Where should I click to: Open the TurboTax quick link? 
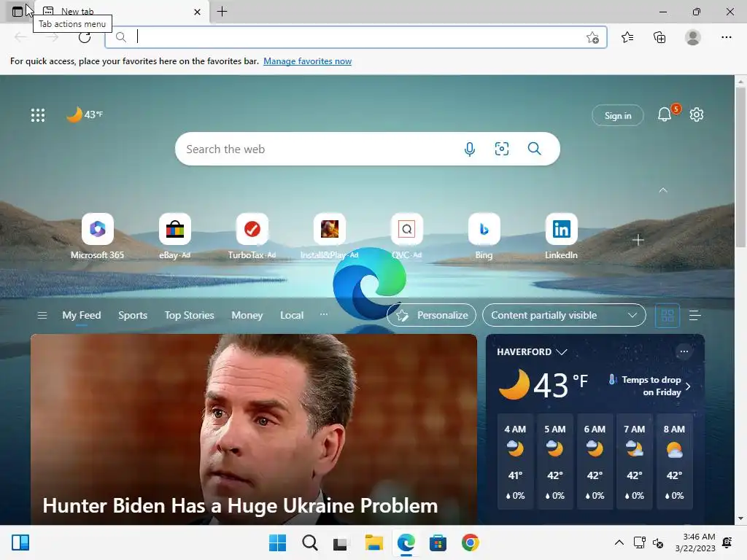pos(252,236)
